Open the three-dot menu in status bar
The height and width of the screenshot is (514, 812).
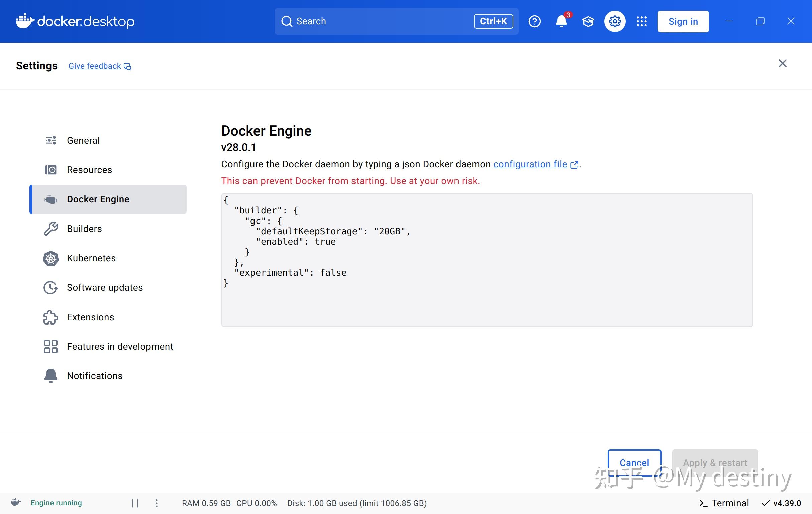coord(157,503)
